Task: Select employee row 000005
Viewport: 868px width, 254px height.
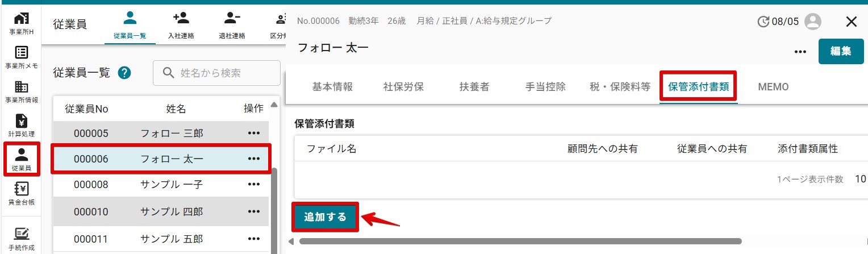Action: 161,134
